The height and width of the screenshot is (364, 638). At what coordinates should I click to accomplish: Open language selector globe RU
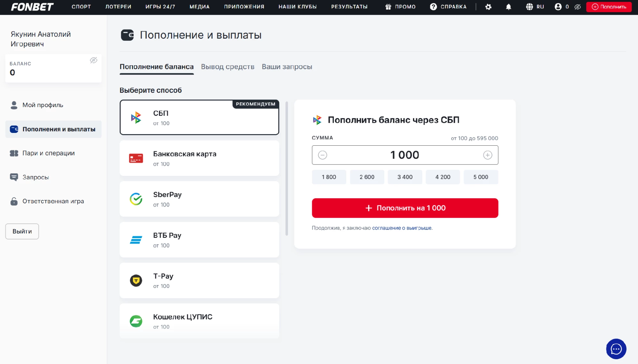535,7
